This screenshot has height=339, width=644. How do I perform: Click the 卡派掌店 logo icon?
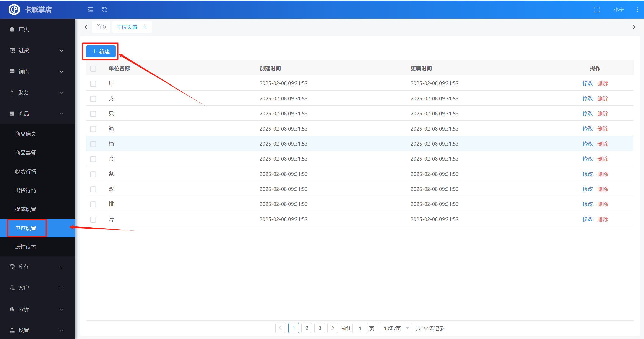[14, 10]
